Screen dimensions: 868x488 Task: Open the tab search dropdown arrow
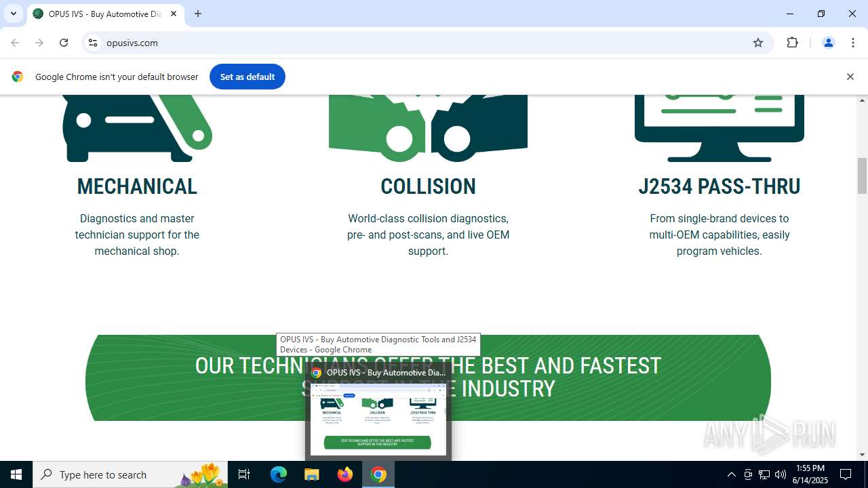(14, 14)
